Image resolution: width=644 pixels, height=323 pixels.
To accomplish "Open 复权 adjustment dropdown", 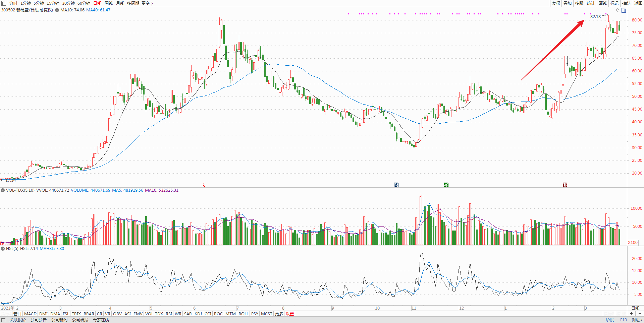I will 556,3.
